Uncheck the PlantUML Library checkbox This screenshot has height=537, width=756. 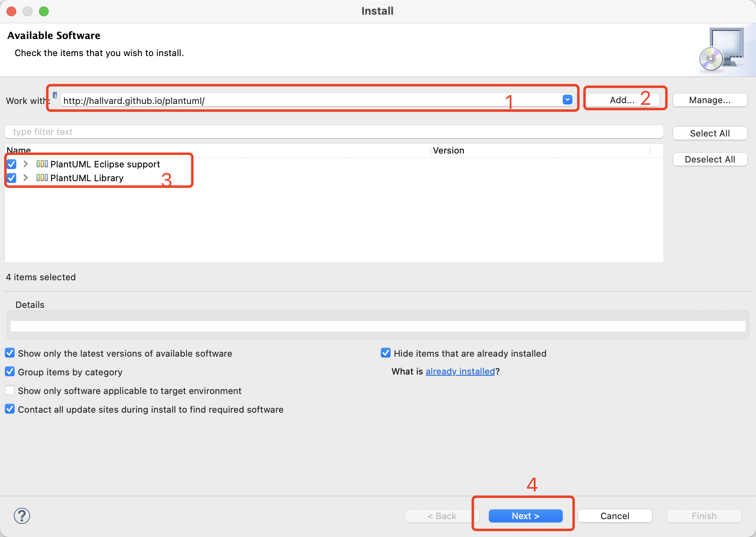coord(11,178)
